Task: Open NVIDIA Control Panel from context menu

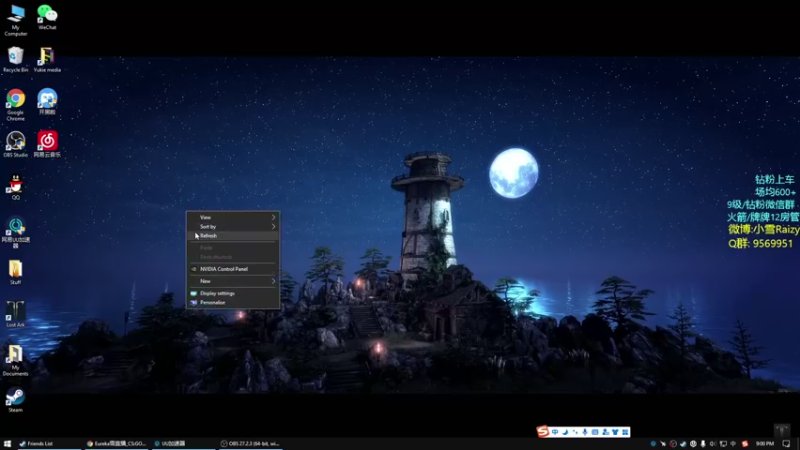Action: click(x=233, y=269)
